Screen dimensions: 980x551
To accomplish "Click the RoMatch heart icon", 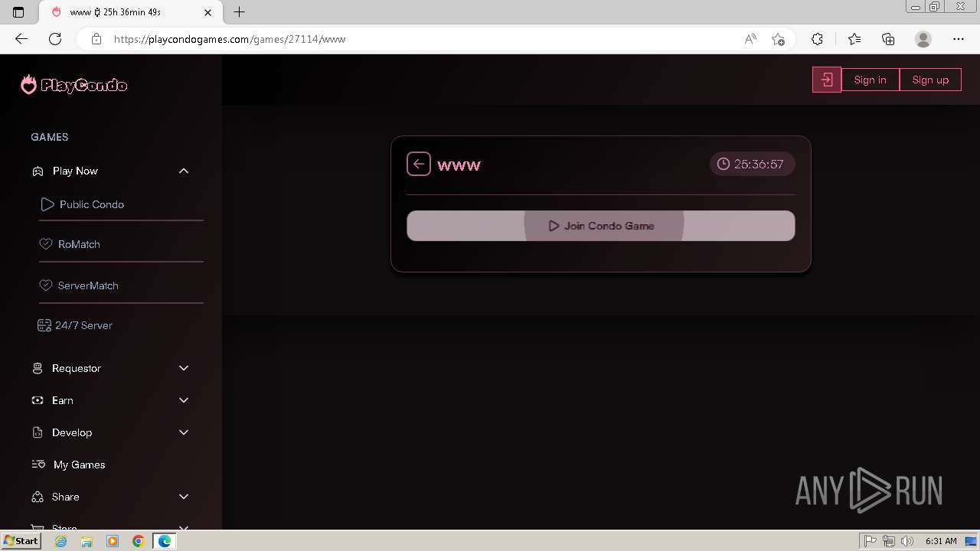I will coord(45,244).
